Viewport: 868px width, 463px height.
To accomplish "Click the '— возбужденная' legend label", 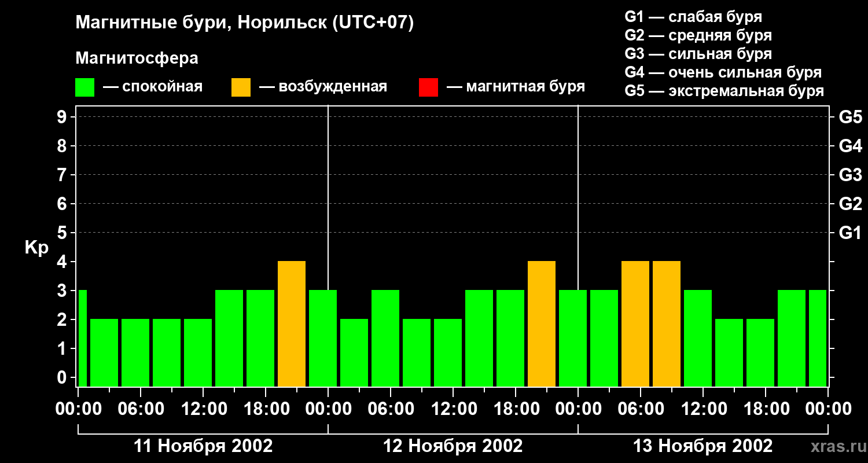I will (x=323, y=87).
